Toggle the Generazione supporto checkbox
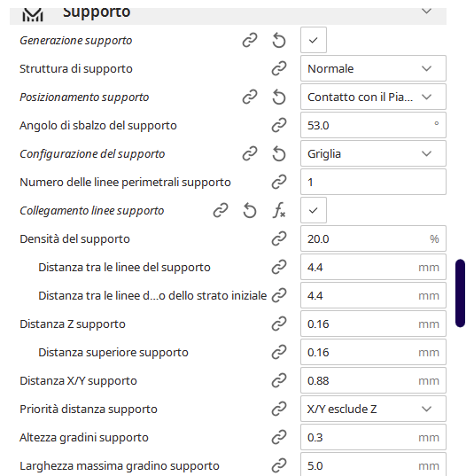Image resolution: width=474 pixels, height=476 pixels. [314, 40]
